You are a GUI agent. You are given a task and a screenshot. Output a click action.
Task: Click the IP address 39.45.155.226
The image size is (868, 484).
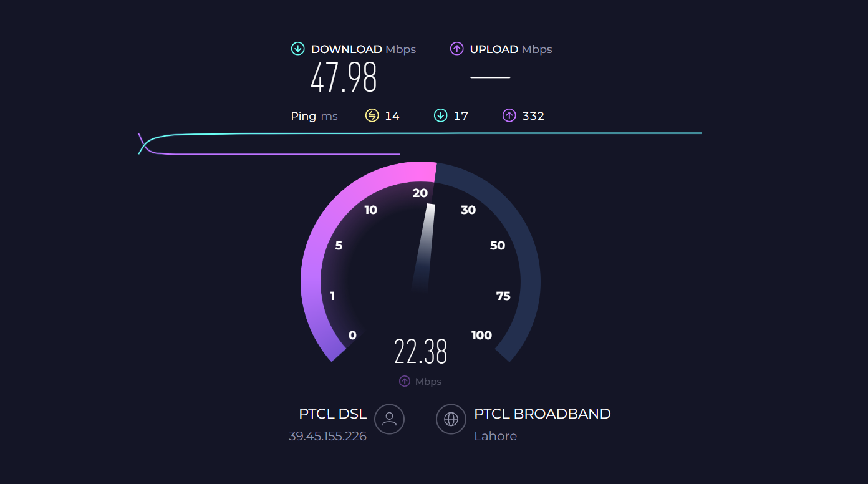click(x=327, y=436)
